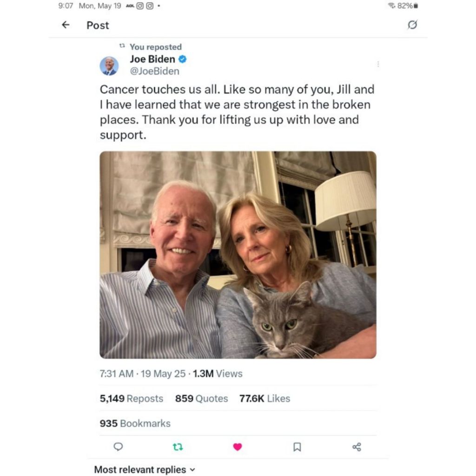Tap the back arrow
The image size is (476, 476).
(66, 25)
